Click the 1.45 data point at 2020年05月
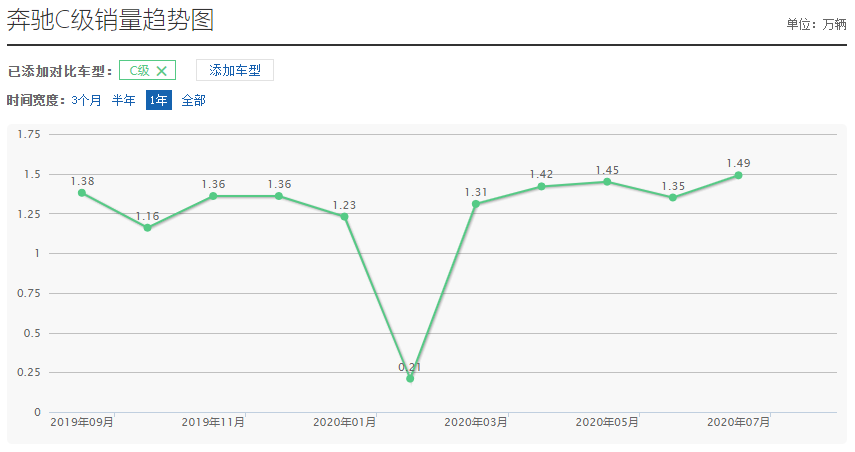The height and width of the screenshot is (452, 855). click(x=607, y=182)
